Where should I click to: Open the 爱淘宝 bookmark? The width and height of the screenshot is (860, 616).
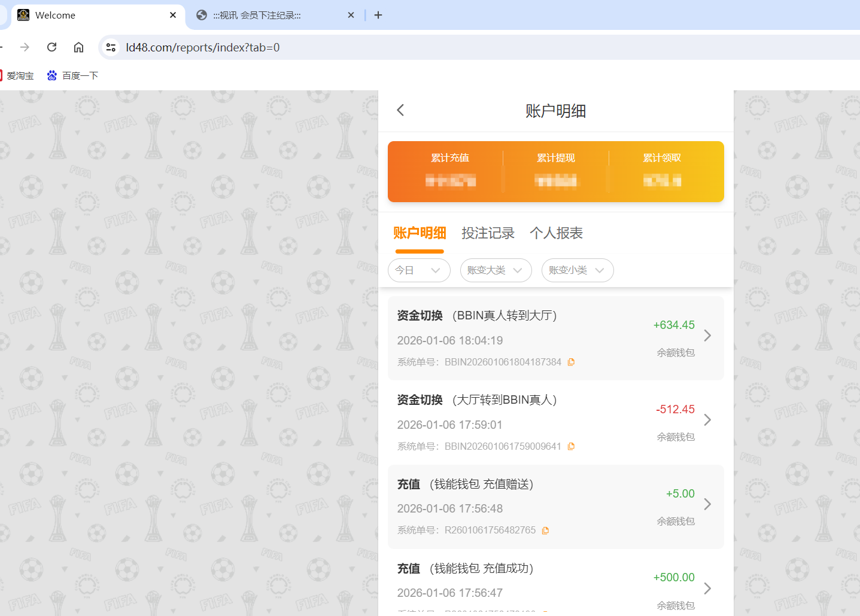tap(19, 75)
